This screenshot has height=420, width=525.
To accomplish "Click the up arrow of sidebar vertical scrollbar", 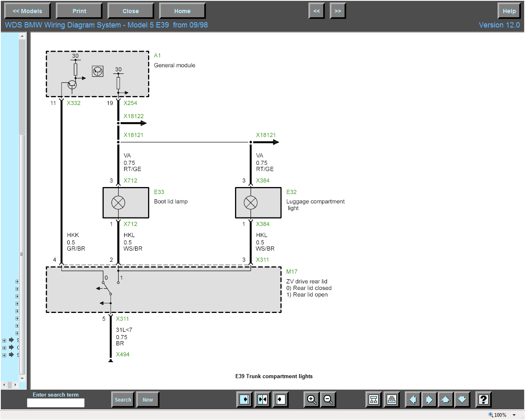I will [22, 36].
